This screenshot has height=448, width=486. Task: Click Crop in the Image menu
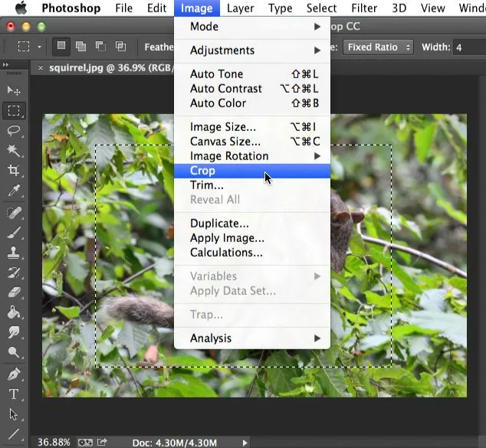(203, 171)
